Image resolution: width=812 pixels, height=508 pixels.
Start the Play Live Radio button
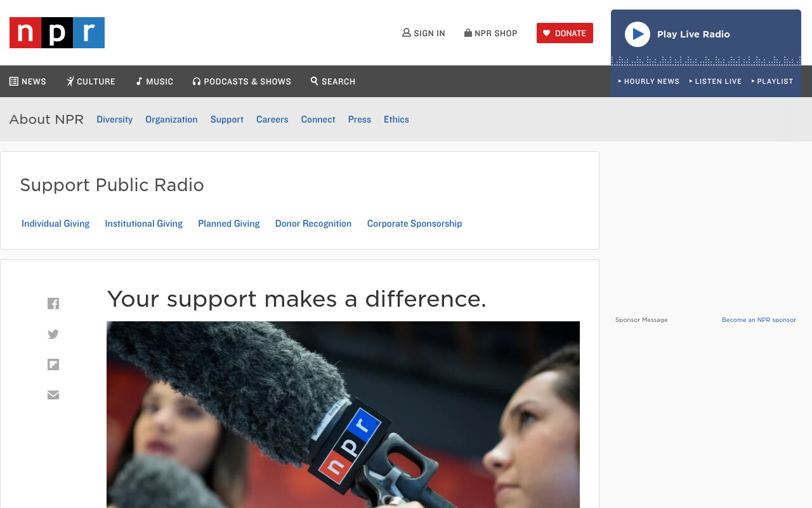(x=638, y=34)
